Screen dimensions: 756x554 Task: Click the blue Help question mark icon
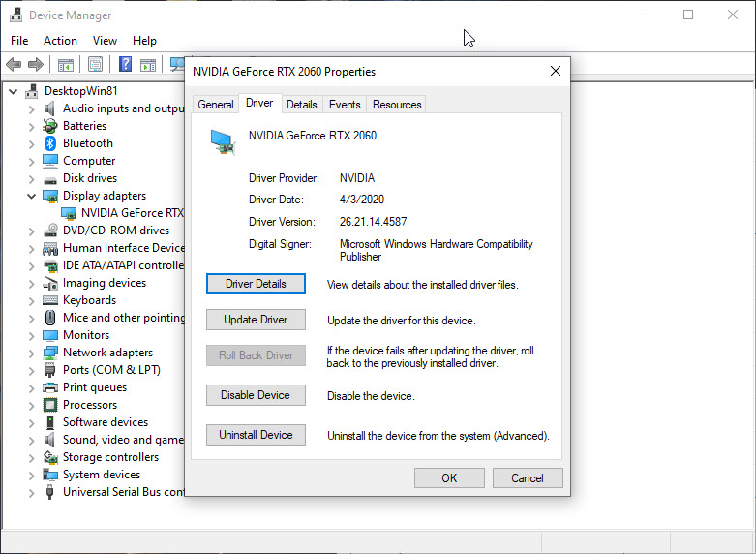click(126, 64)
